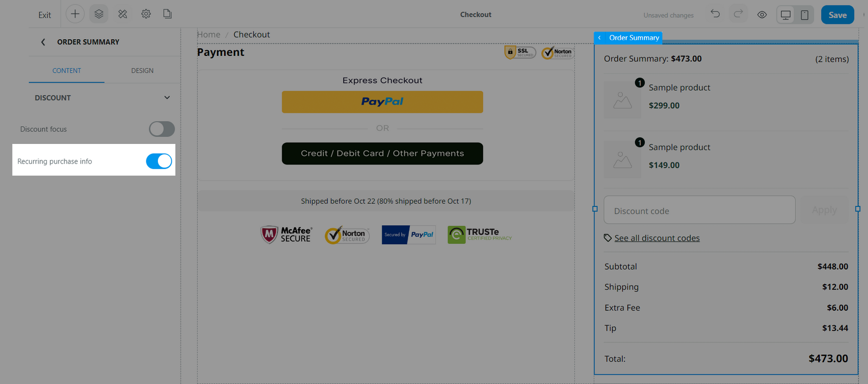Click the Secured by PayPal badge
This screenshot has width=868, height=384.
pyautogui.click(x=409, y=235)
